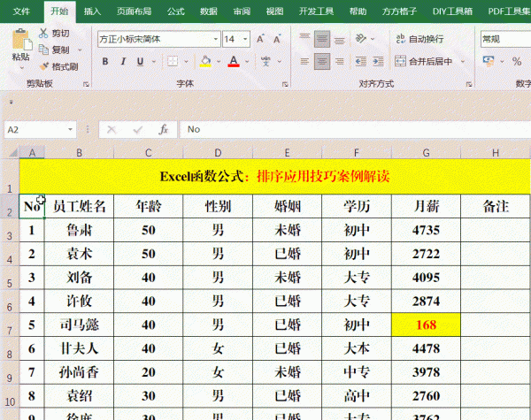This screenshot has width=531, height=420.
Task: Switch to the Review (审阅) tab
Action: [x=242, y=11]
